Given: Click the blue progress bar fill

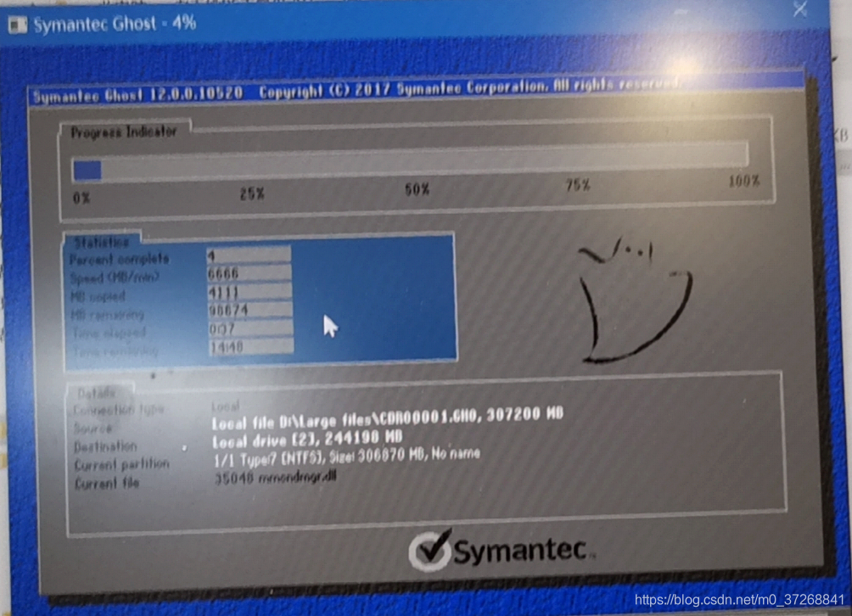Looking at the screenshot, I should tap(87, 170).
